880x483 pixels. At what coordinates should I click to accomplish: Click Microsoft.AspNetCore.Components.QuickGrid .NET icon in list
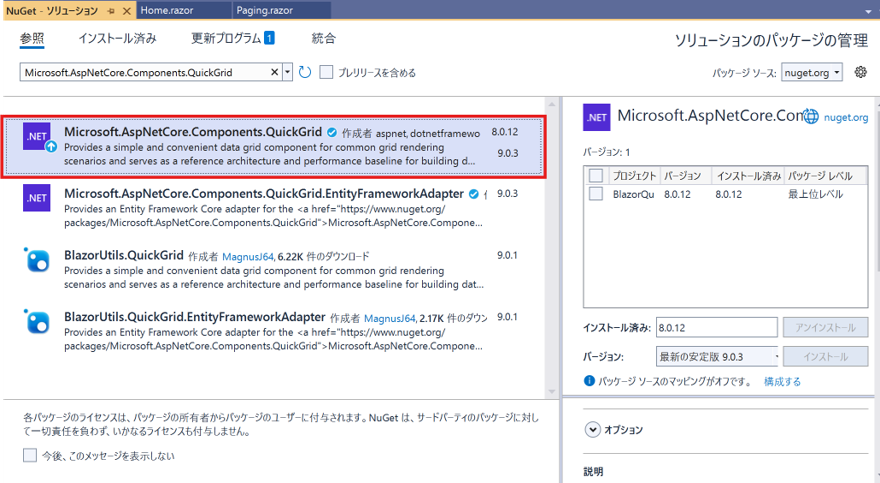[x=37, y=136]
